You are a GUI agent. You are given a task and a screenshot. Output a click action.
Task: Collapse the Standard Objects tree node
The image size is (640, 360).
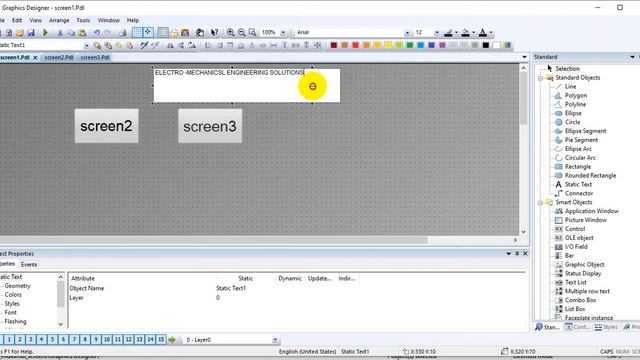pos(540,78)
